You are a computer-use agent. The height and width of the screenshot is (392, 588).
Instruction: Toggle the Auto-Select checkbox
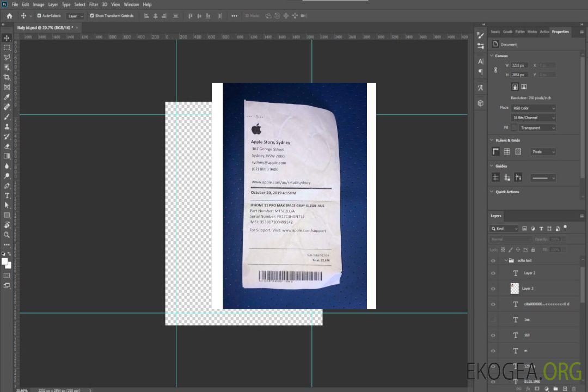click(x=39, y=16)
